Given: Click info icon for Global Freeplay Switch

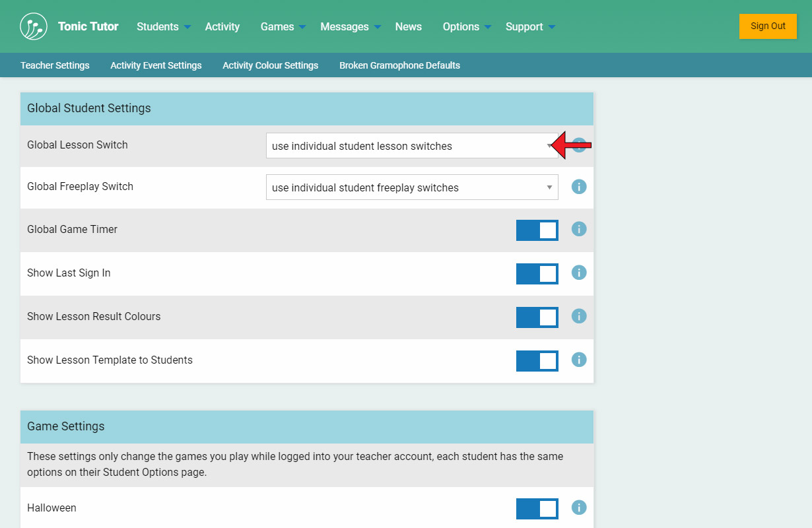Looking at the screenshot, I should point(579,187).
